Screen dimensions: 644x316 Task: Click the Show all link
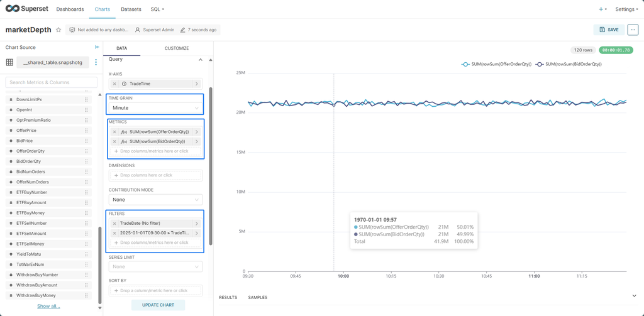[x=48, y=306]
